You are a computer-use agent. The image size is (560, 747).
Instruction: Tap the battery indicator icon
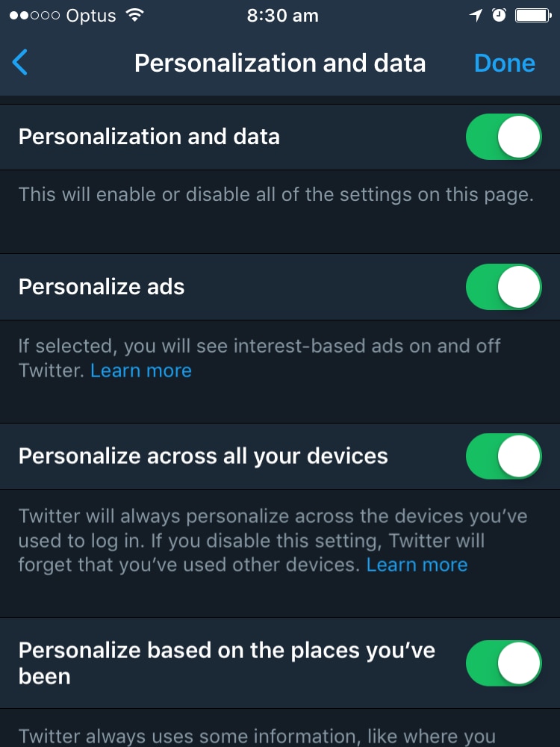coord(533,16)
